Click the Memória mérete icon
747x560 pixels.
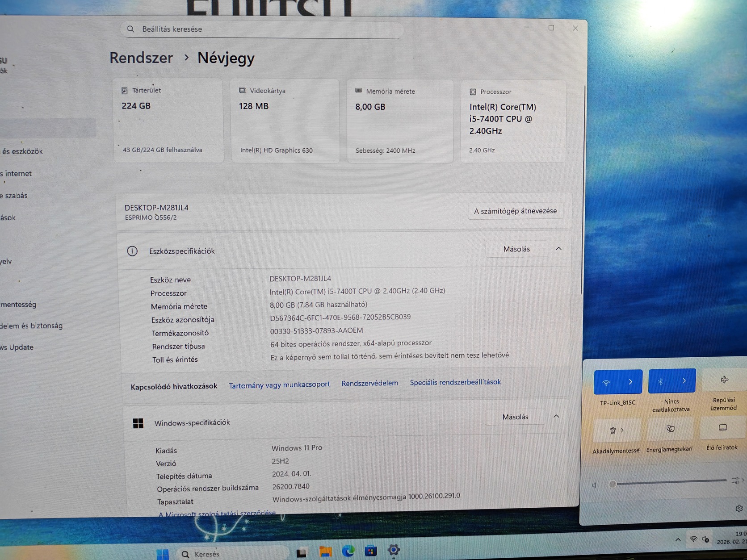[x=358, y=91]
